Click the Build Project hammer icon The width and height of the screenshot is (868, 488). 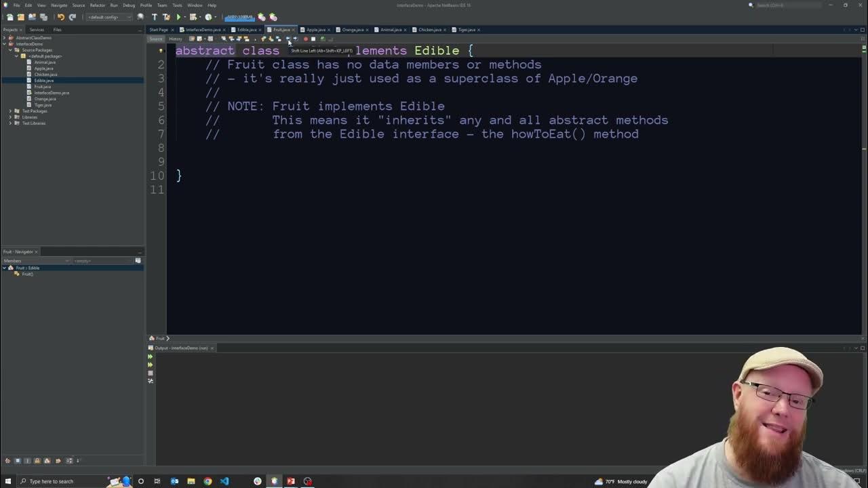click(155, 17)
